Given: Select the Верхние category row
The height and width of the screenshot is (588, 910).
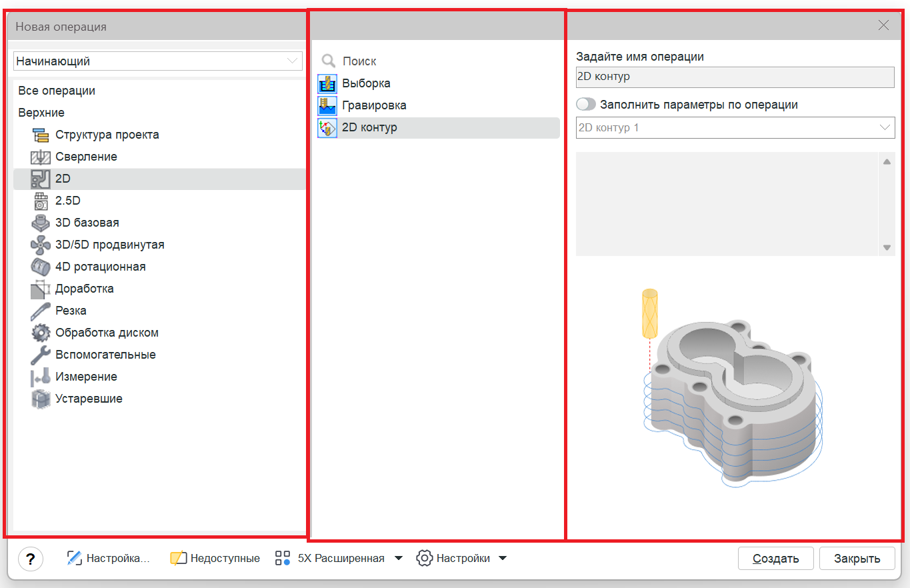Looking at the screenshot, I should (41, 113).
